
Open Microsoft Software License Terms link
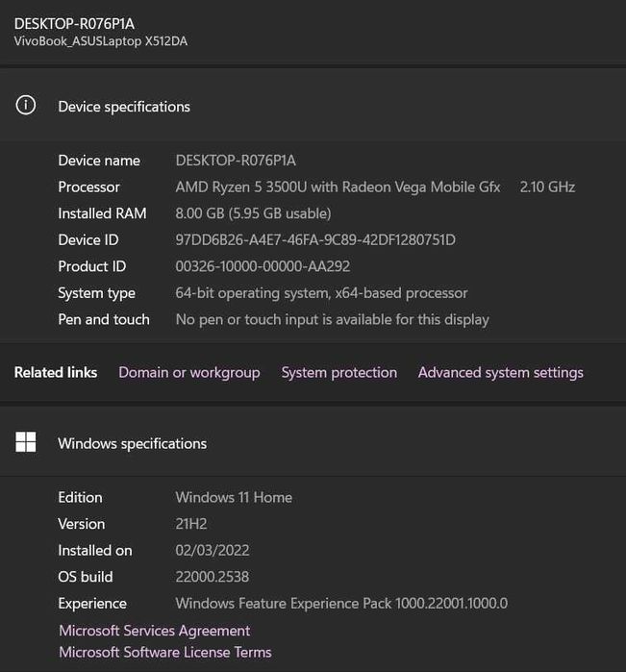(x=165, y=652)
